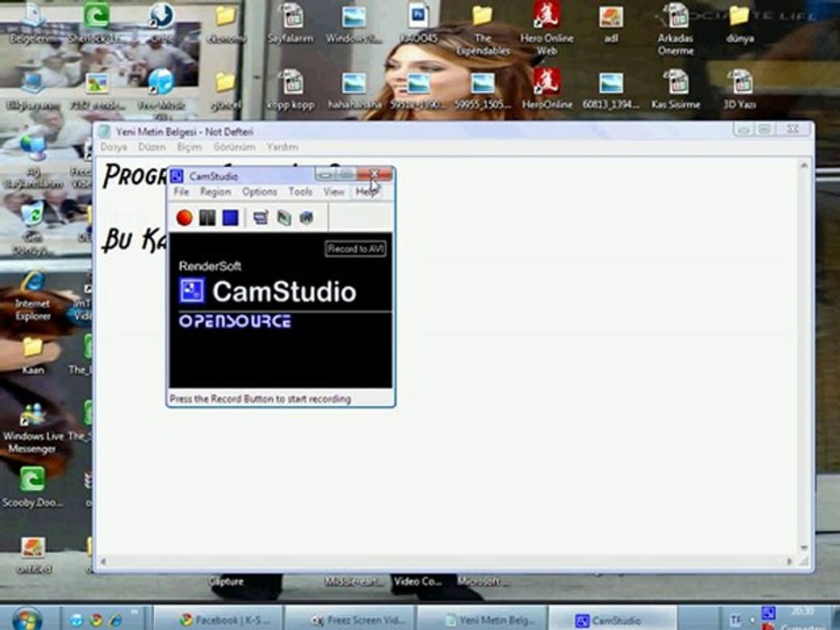Click the Not Defteri vertical scrollbar down arrow
The height and width of the screenshot is (630, 840).
pyautogui.click(x=803, y=548)
